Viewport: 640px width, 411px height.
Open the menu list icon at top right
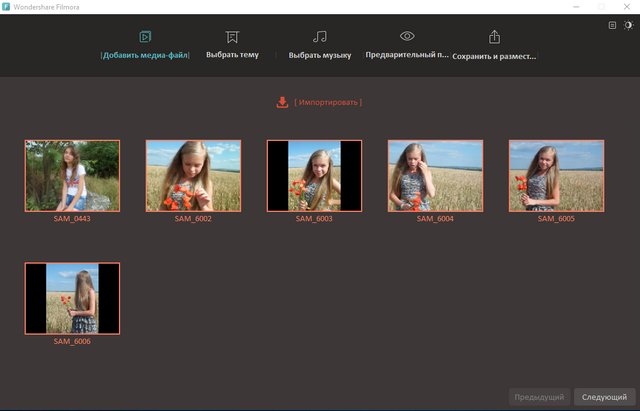612,25
